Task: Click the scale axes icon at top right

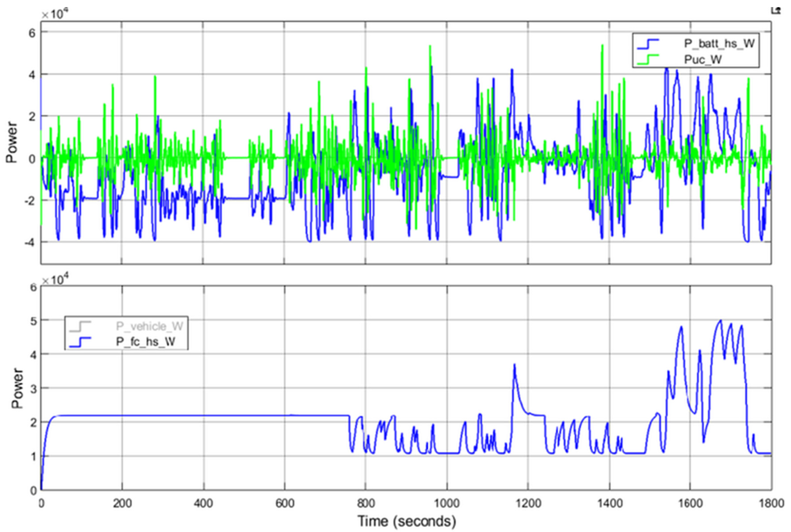Action: pos(776,10)
